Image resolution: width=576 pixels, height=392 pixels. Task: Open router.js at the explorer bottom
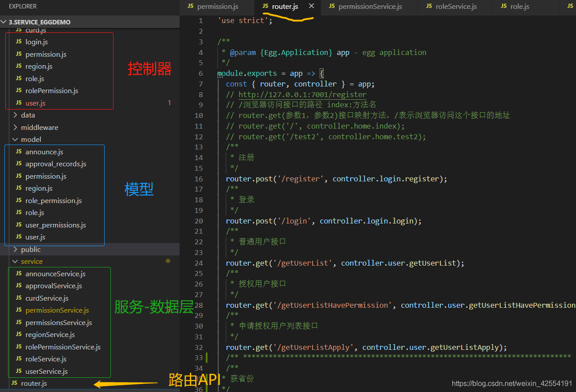[x=34, y=383]
